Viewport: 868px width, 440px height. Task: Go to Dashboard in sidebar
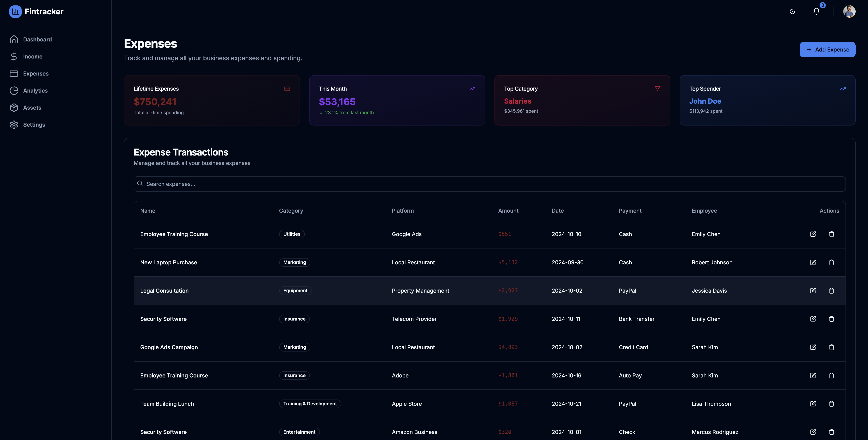click(x=37, y=40)
